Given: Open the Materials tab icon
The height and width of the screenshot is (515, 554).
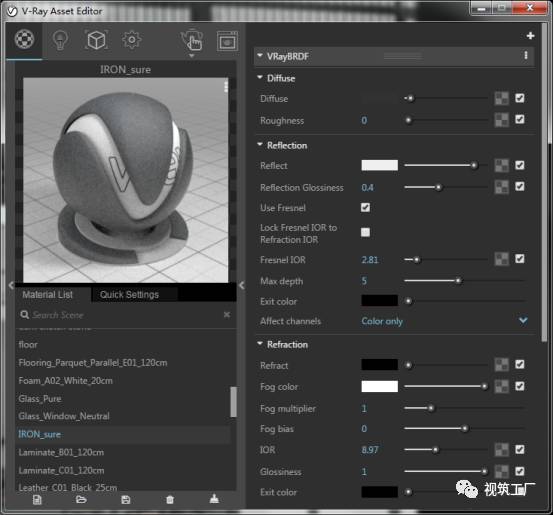Looking at the screenshot, I should (24, 39).
